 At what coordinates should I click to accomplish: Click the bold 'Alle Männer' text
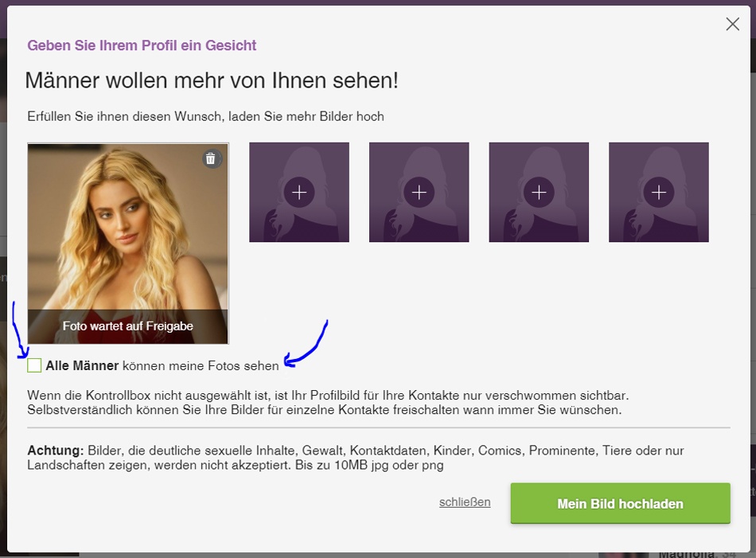tap(82, 366)
